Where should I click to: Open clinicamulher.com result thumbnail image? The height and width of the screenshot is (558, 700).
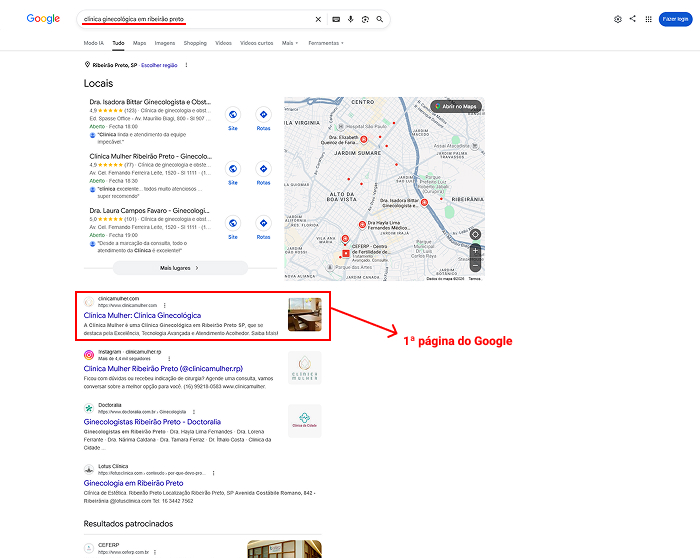pos(304,315)
